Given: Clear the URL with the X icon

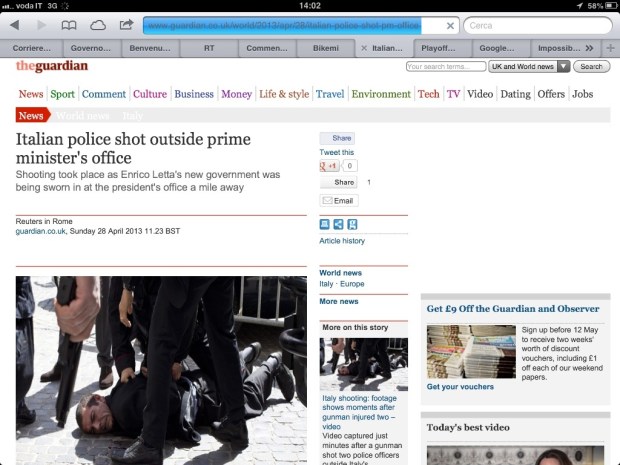Looking at the screenshot, I should pos(450,26).
